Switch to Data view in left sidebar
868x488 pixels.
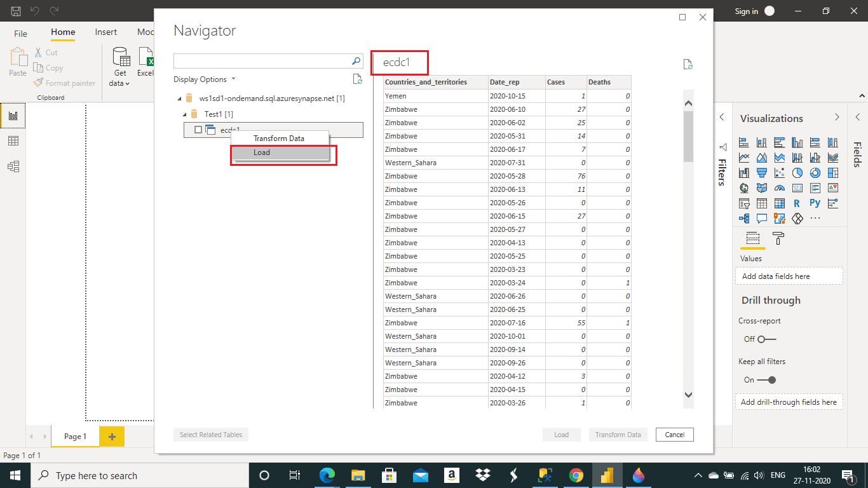13,141
